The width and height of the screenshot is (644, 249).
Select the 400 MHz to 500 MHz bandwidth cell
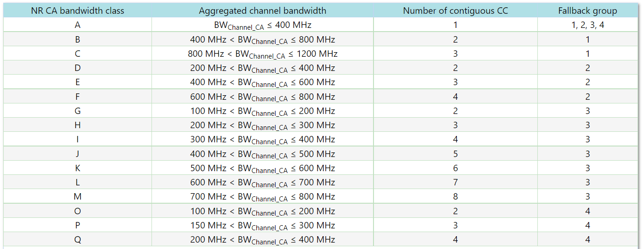click(x=262, y=154)
